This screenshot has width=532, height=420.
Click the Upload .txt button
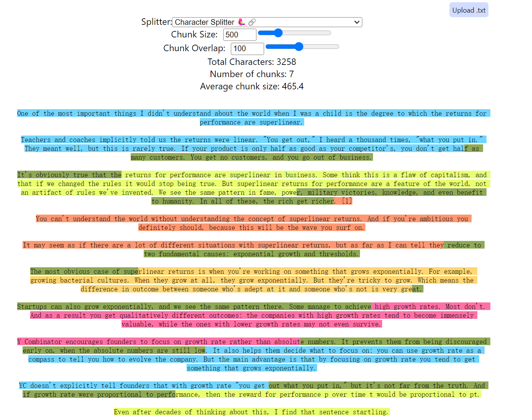point(469,10)
